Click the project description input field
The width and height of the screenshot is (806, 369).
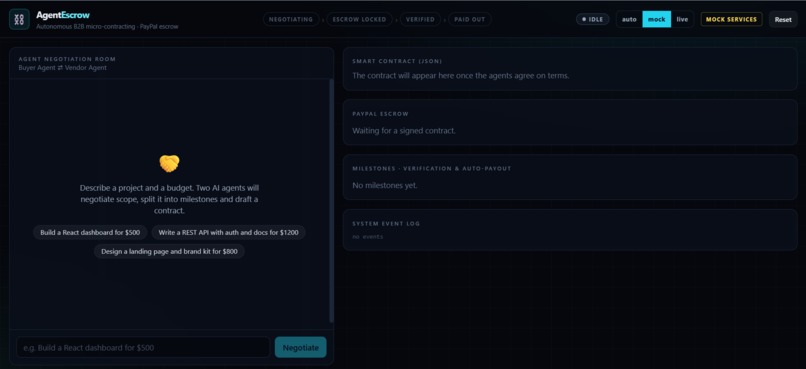143,347
